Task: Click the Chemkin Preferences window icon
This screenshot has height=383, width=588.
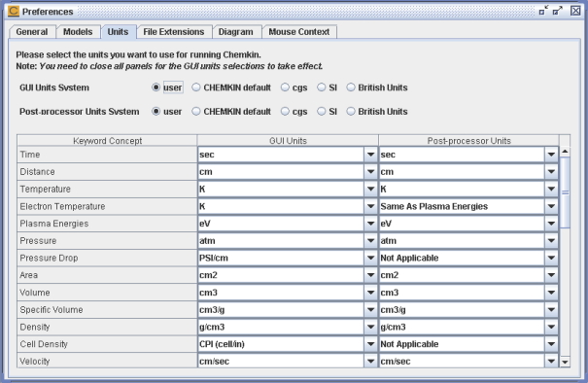Action: [x=14, y=11]
